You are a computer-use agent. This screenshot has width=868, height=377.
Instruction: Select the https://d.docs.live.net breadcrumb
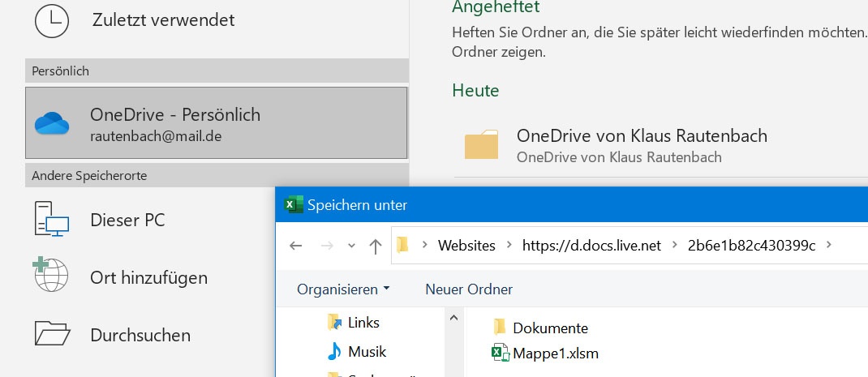click(591, 246)
